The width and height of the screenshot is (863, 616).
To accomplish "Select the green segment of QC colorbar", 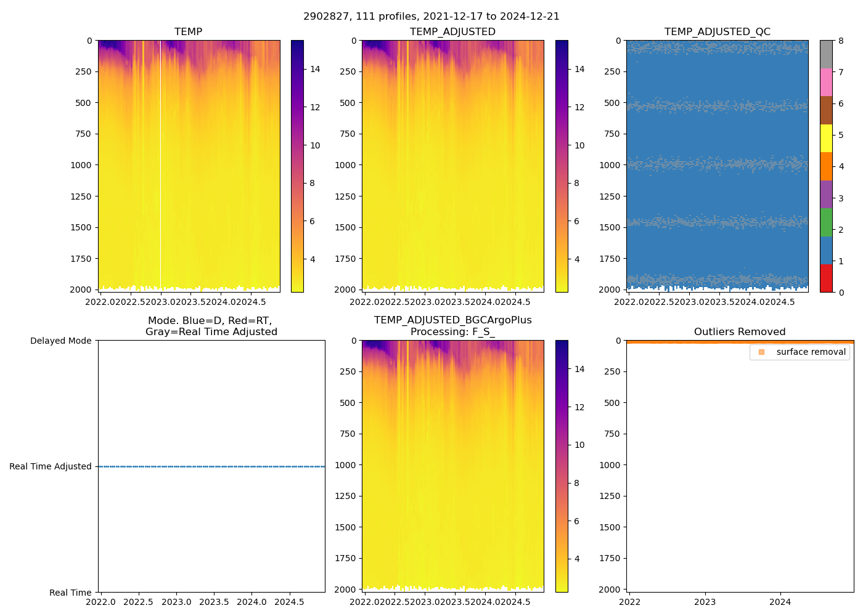I will pos(826,222).
